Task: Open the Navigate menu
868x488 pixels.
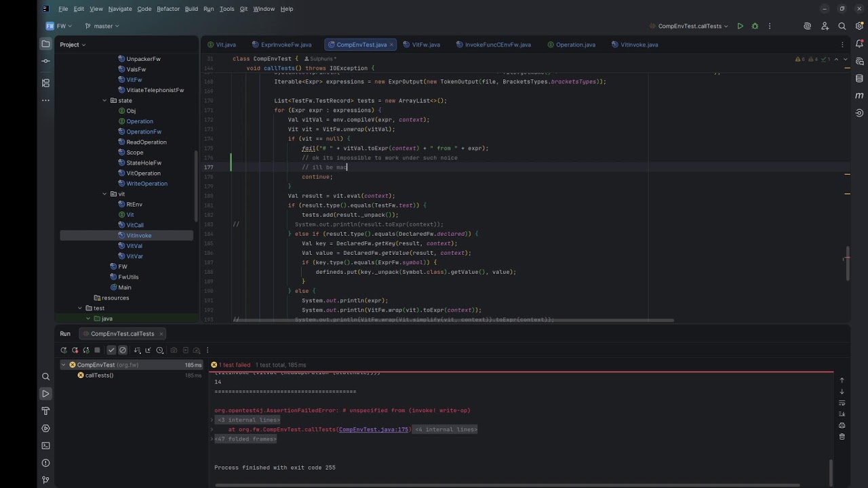Action: click(120, 9)
